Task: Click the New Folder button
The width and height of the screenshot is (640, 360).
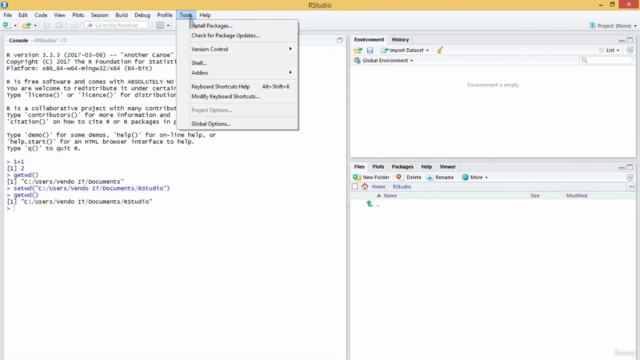Action: click(x=371, y=178)
